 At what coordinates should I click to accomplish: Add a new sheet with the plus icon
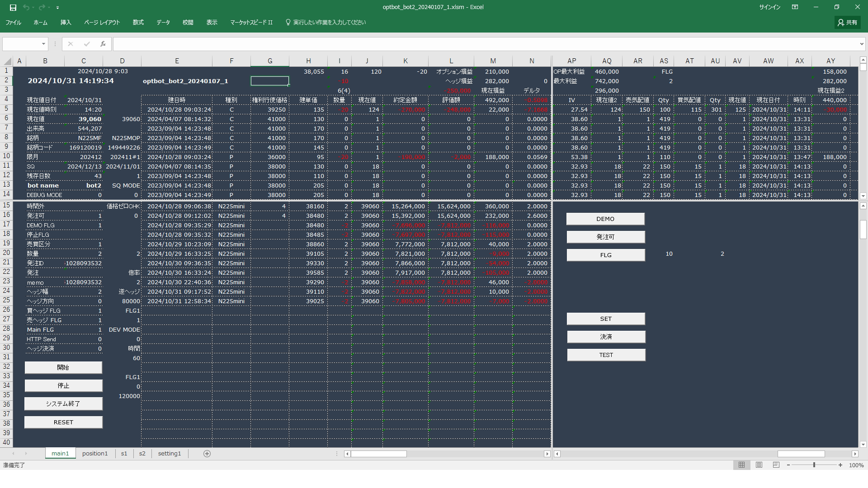tap(207, 454)
